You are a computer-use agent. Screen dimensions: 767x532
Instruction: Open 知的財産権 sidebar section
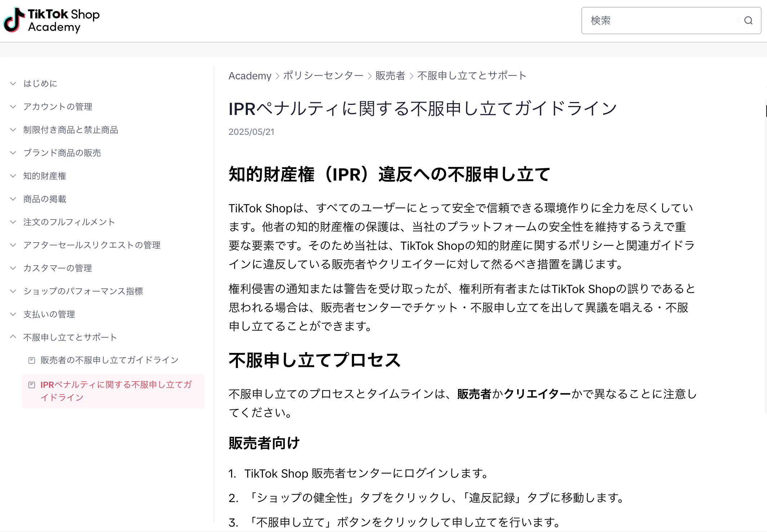(45, 176)
